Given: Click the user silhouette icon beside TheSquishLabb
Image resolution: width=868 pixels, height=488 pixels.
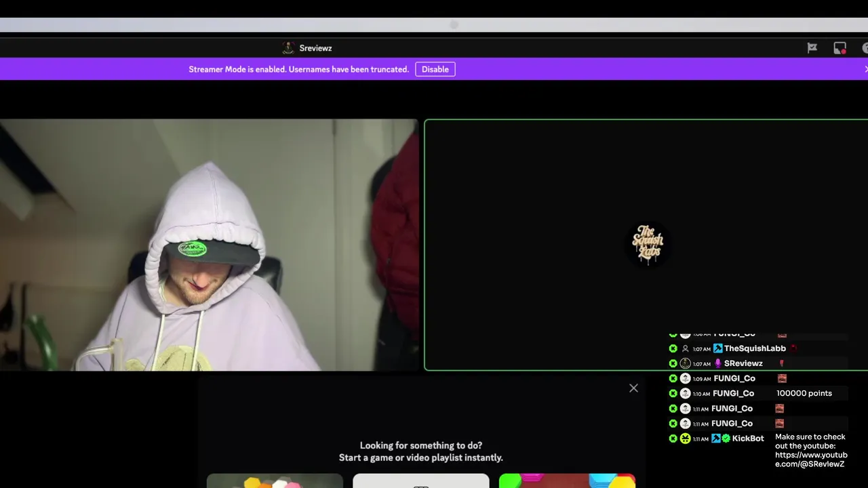Looking at the screenshot, I should click(686, 348).
